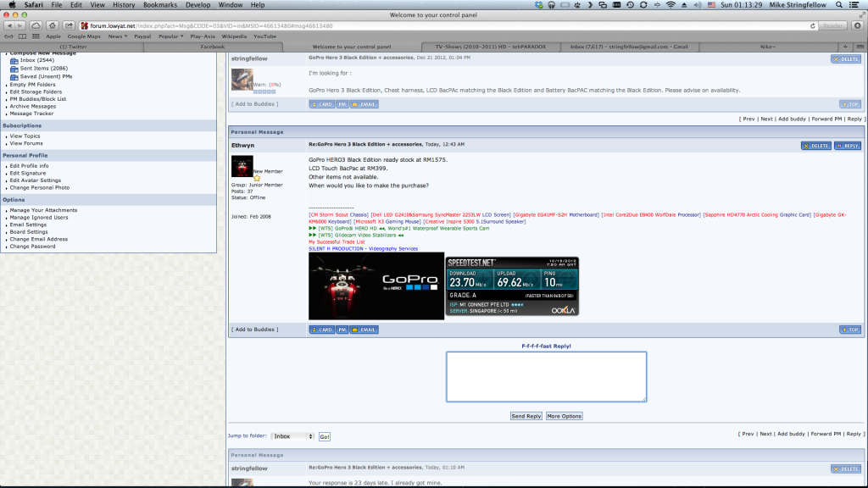Reload the page using the address bar icon
The image size is (868, 488).
(815, 25)
